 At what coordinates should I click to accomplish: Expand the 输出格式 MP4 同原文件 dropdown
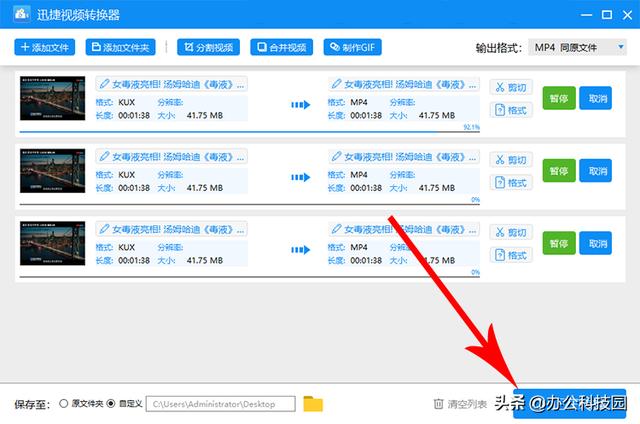578,48
